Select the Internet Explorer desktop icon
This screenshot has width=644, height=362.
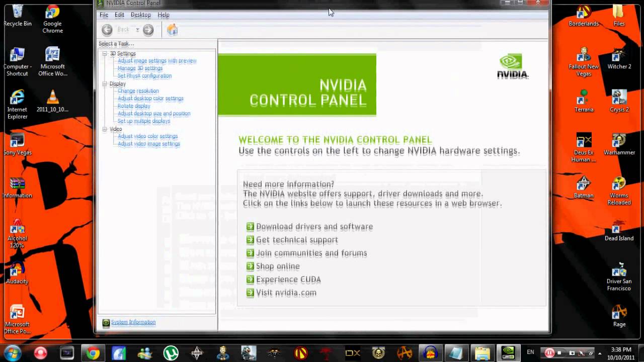click(17, 105)
